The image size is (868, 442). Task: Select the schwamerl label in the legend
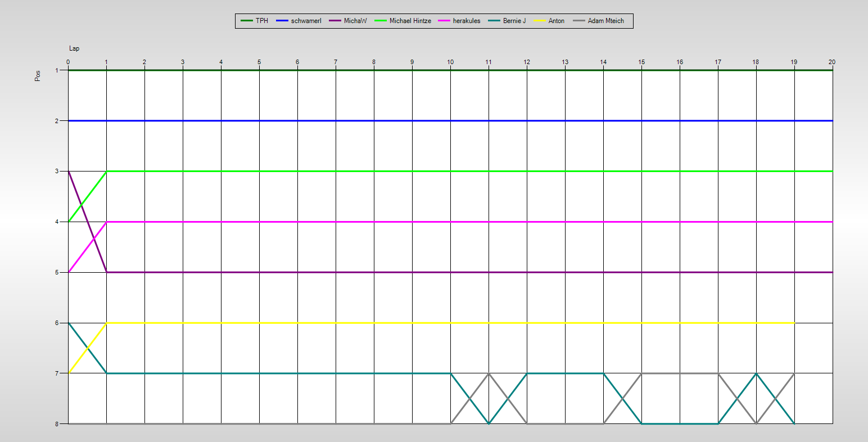click(306, 21)
